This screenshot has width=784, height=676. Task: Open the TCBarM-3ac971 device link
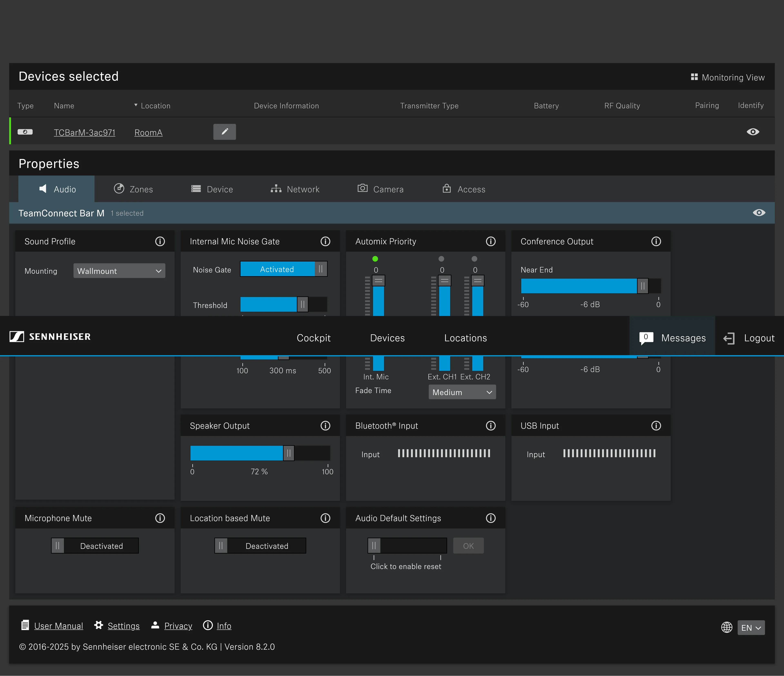click(84, 132)
